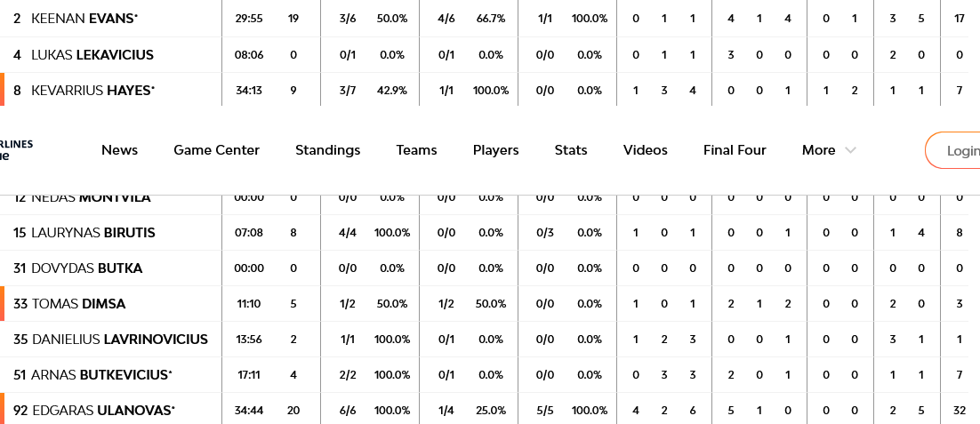Open Tomas Dimsa player profile

(x=78, y=304)
